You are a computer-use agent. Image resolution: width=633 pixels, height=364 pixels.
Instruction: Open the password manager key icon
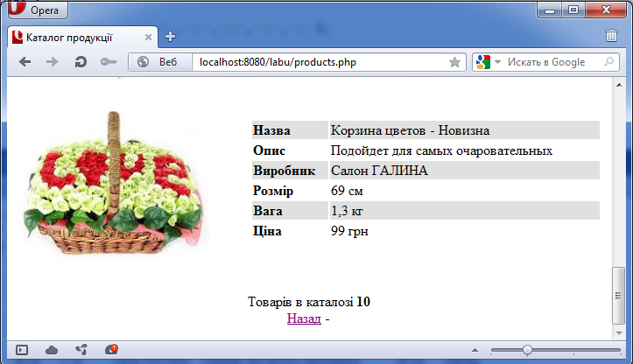click(109, 62)
